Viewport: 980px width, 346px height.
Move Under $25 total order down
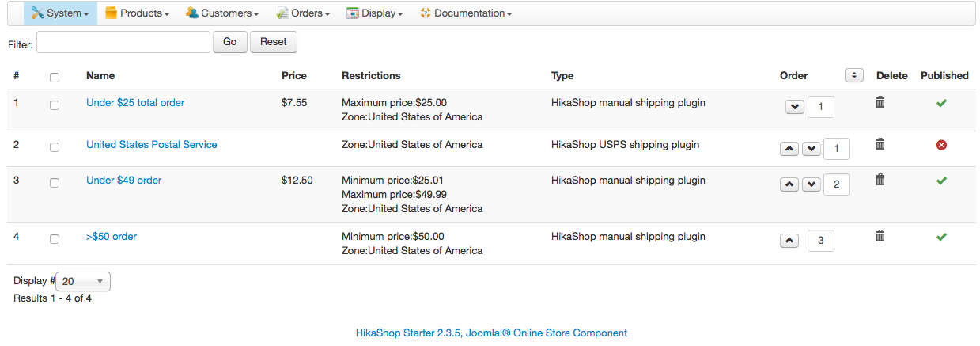(x=795, y=107)
